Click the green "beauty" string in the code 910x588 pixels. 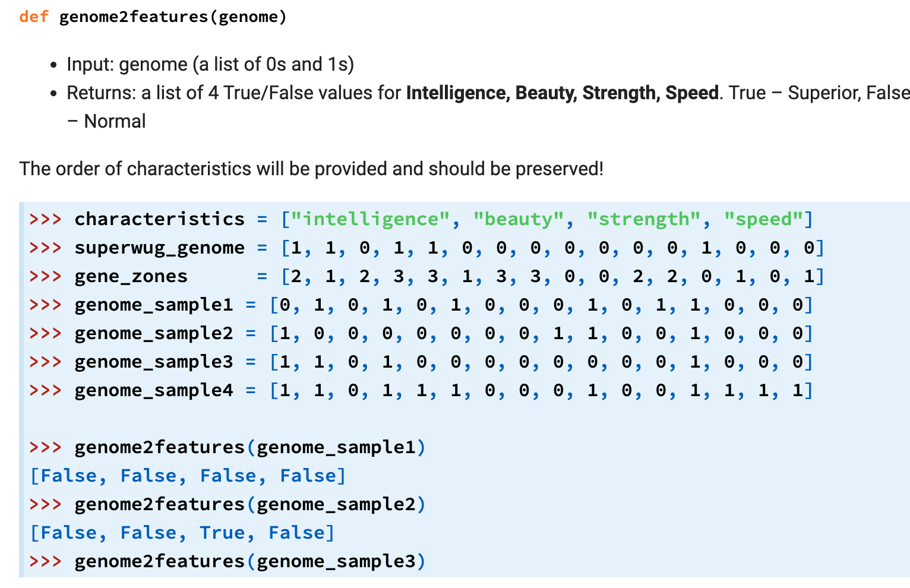coord(519,219)
